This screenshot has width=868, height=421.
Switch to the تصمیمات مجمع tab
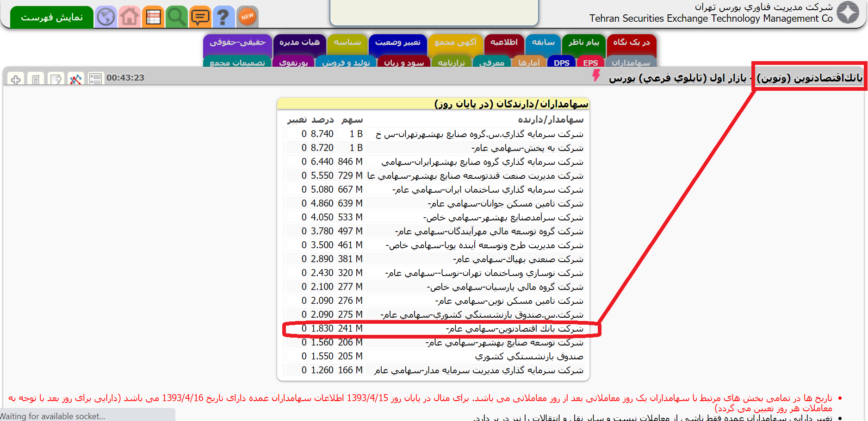(x=237, y=62)
